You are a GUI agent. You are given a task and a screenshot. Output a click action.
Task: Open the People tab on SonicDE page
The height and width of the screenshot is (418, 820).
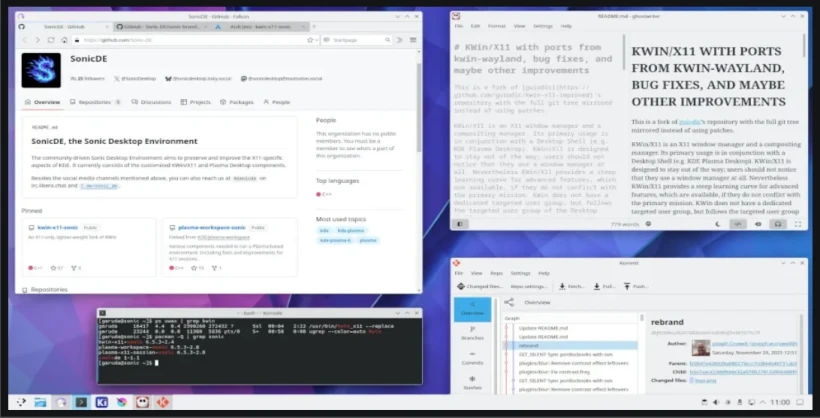coord(277,102)
